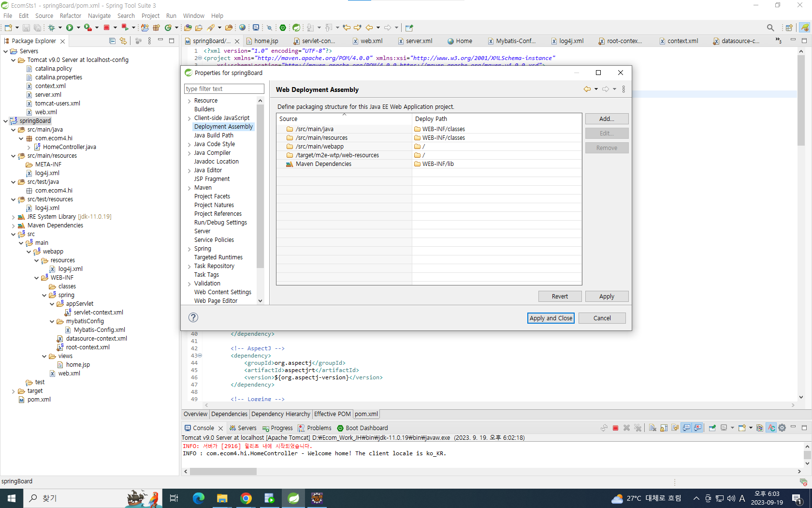Click the Last Edit Location arrow icon

[x=347, y=28]
